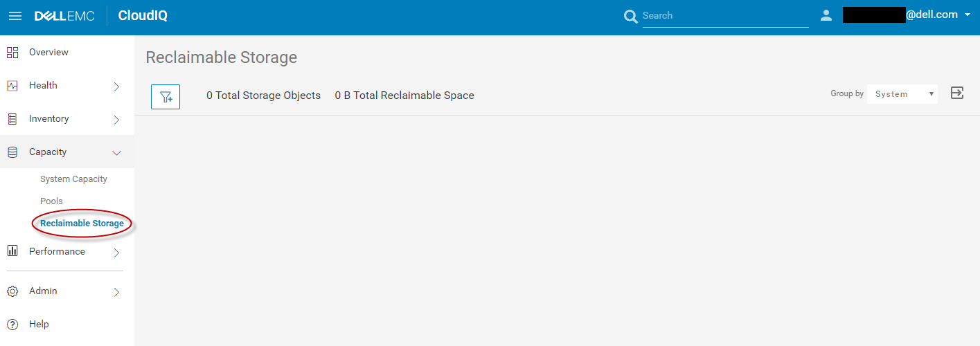Click the add filter button
This screenshot has height=346, width=980.
166,97
